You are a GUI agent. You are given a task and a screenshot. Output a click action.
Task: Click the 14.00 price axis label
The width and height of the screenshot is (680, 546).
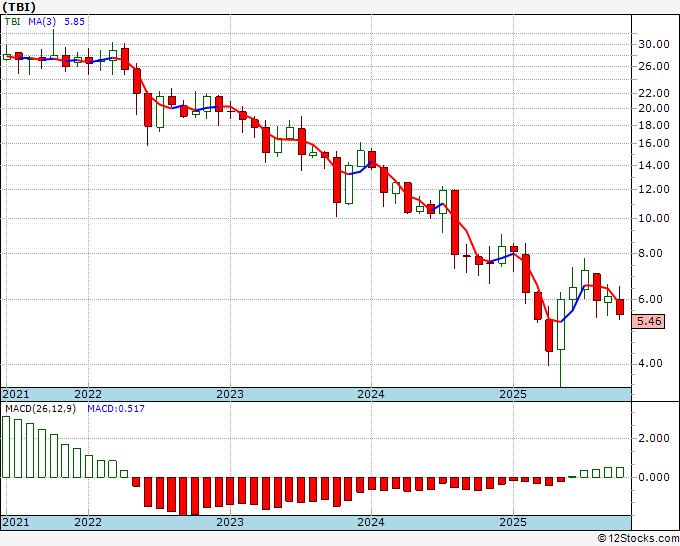click(x=654, y=165)
